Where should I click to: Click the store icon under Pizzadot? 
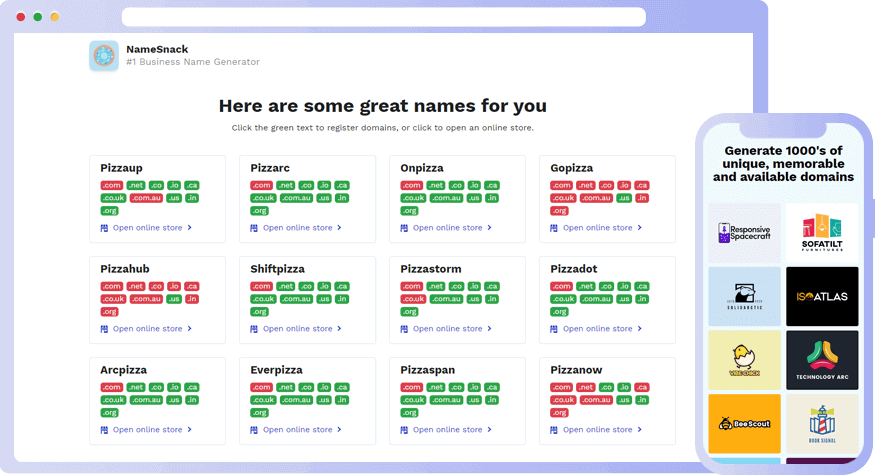tap(554, 329)
